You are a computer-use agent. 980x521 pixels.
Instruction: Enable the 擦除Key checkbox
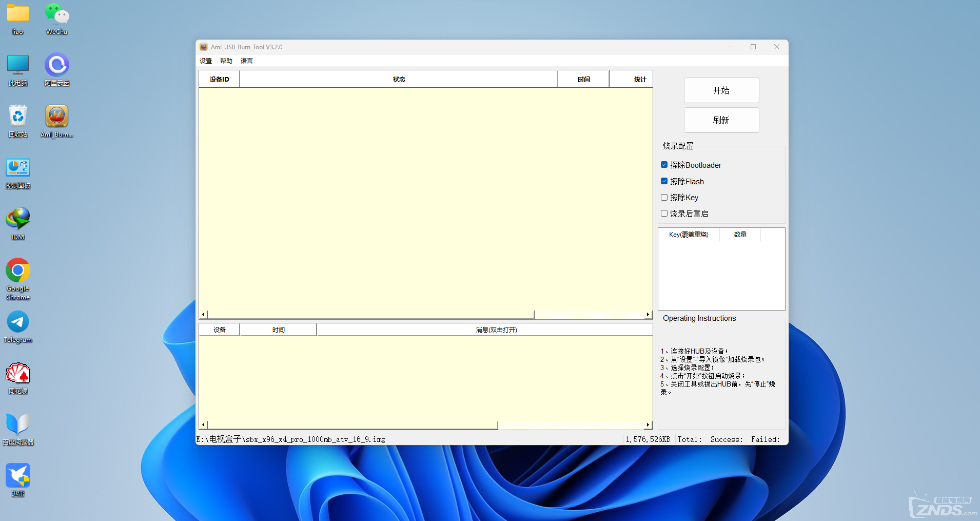(x=664, y=197)
